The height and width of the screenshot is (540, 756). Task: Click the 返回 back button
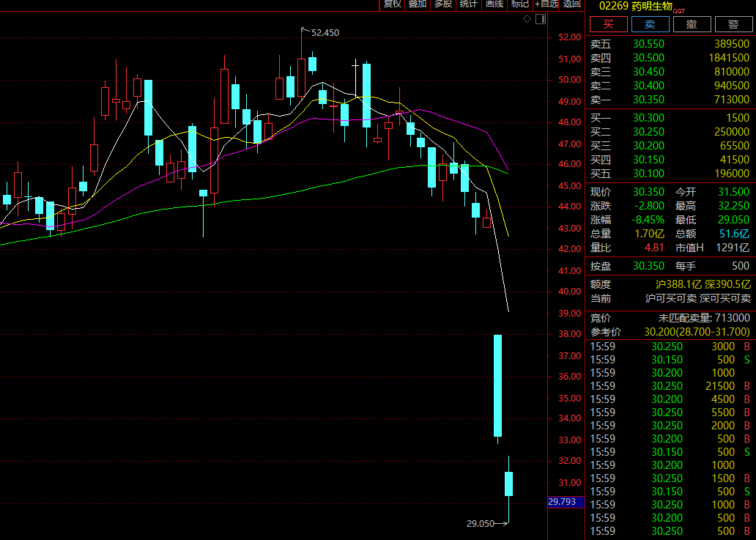(572, 4)
